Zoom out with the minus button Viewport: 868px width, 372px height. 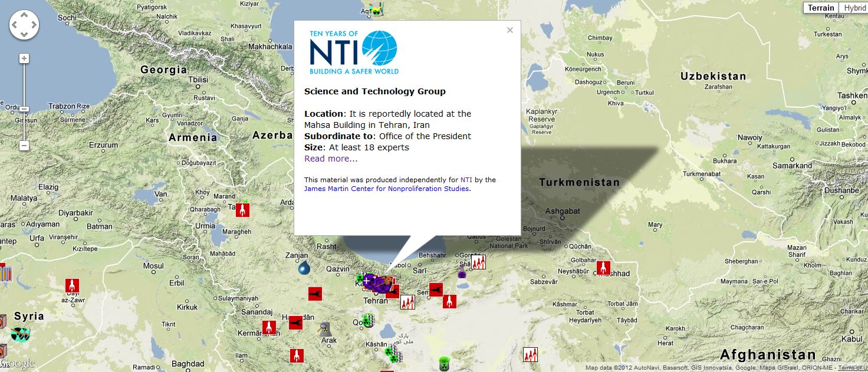[24, 145]
